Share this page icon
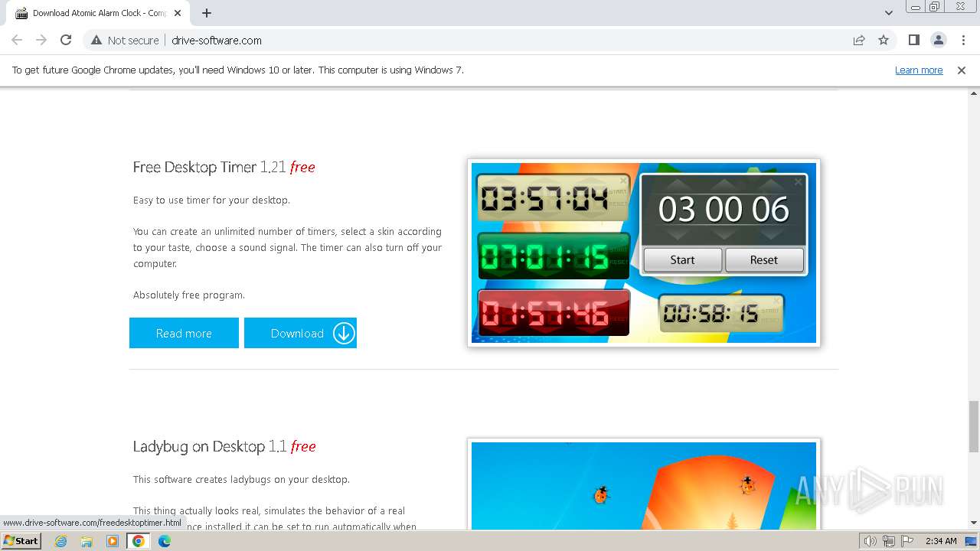980x551 pixels. pos(859,40)
